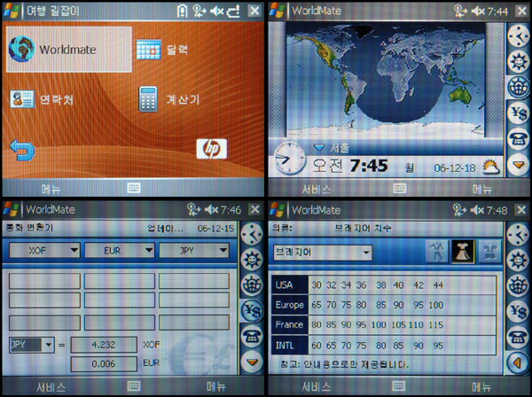The height and width of the screenshot is (397, 532).
Task: Expand the orange down arrow in world map window
Action: point(518,165)
